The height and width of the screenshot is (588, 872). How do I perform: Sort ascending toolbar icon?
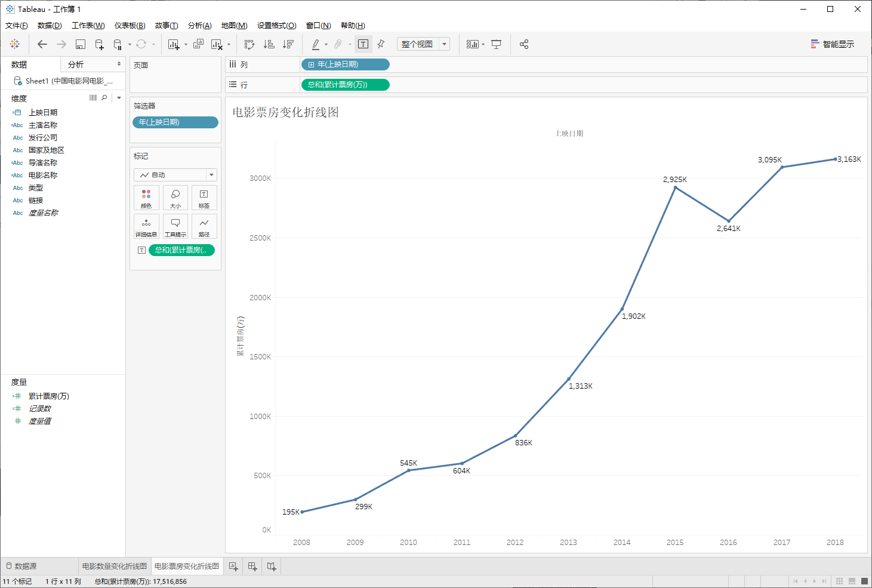pyautogui.click(x=269, y=44)
